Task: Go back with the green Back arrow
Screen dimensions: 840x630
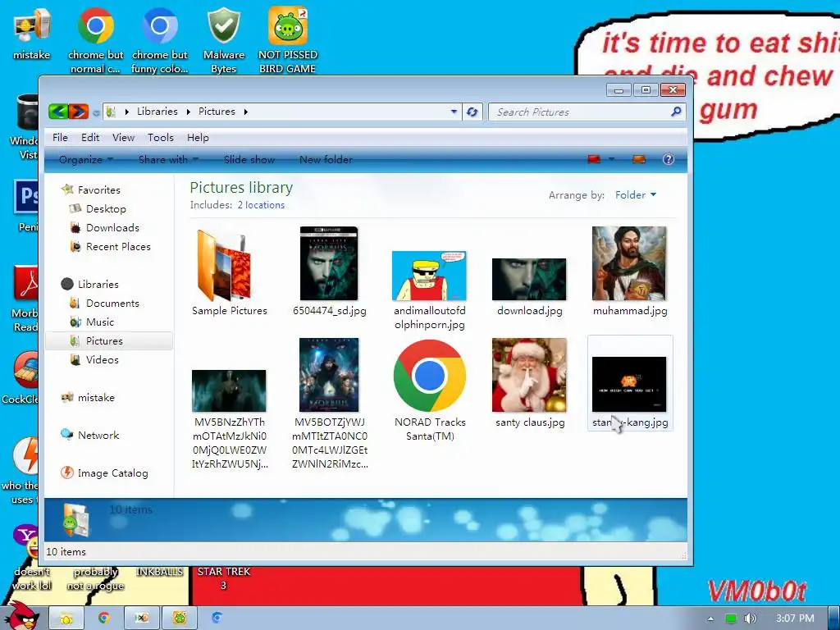Action: 58,112
